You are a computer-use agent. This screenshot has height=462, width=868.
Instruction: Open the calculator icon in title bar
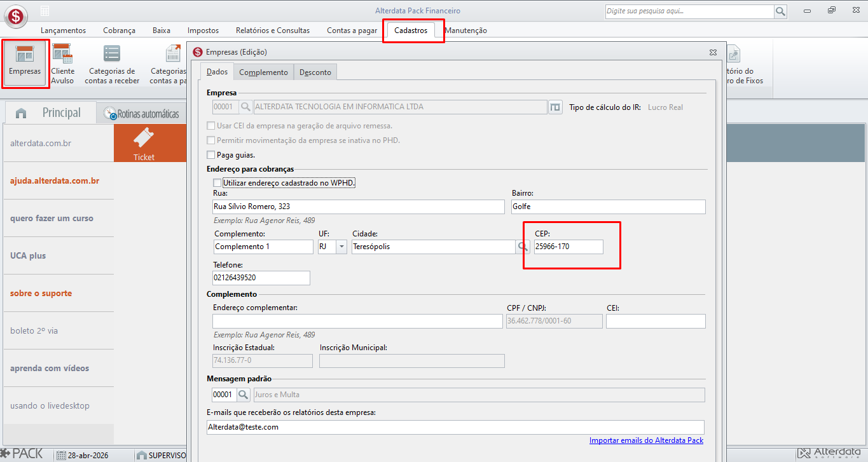tap(45, 11)
